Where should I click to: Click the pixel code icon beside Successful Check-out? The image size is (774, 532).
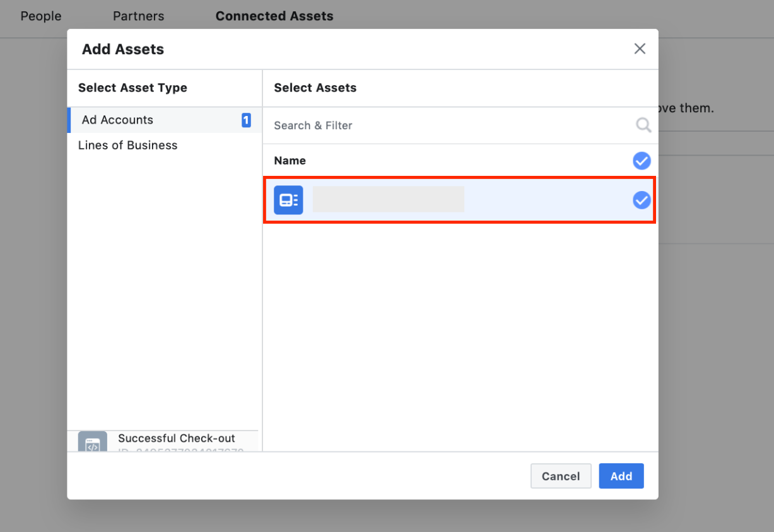coord(93,442)
